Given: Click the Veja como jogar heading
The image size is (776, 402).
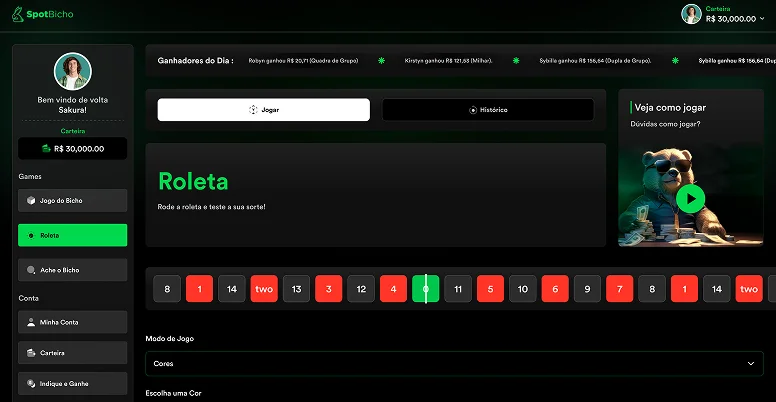Looking at the screenshot, I should pyautogui.click(x=670, y=107).
